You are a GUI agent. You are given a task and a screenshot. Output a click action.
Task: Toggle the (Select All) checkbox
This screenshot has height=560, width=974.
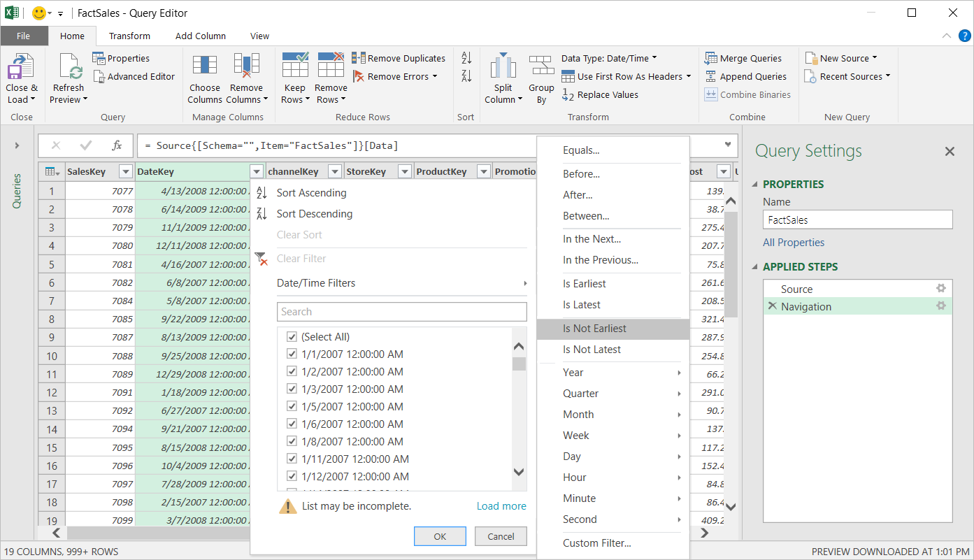[292, 337]
